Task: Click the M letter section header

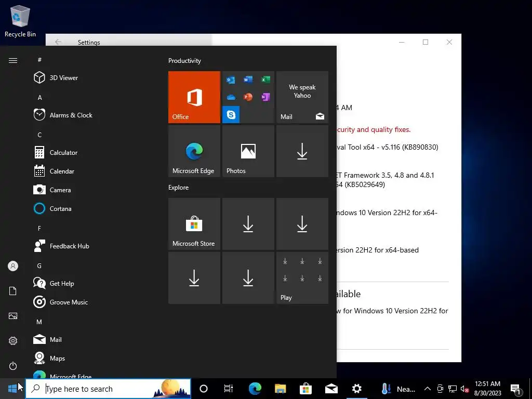Action: click(x=39, y=322)
